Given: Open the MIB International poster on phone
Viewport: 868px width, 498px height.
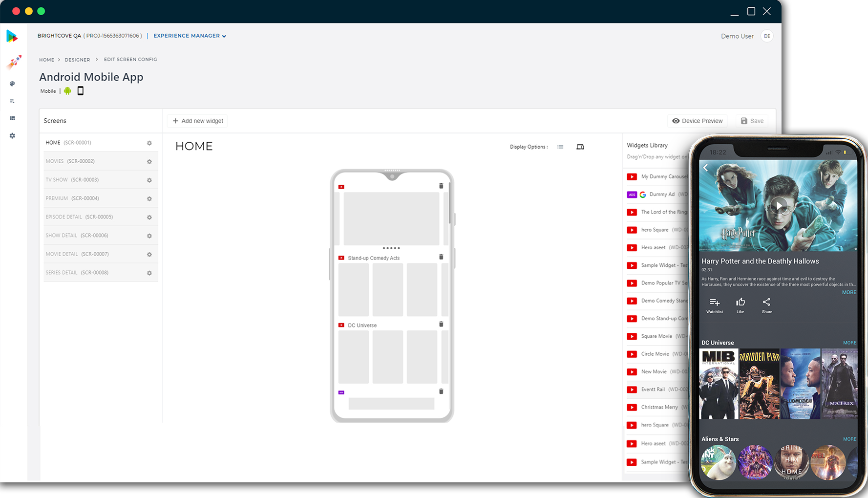Looking at the screenshot, I should coord(719,384).
